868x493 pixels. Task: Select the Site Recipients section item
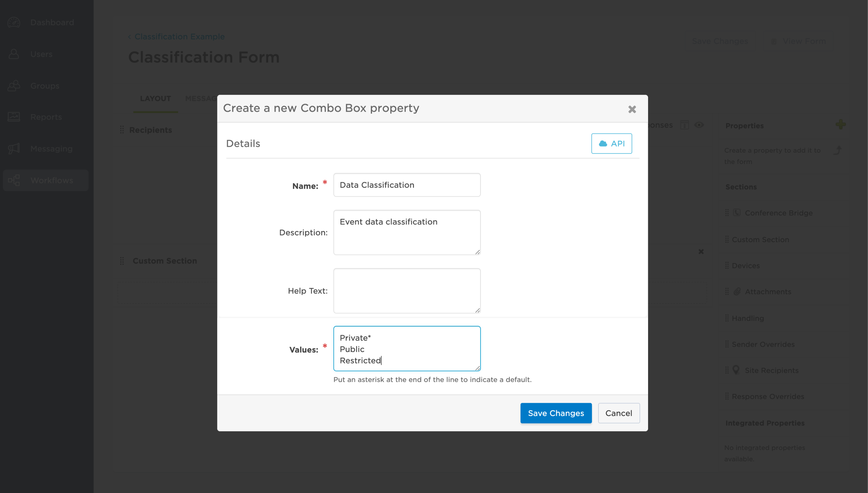pyautogui.click(x=783, y=370)
